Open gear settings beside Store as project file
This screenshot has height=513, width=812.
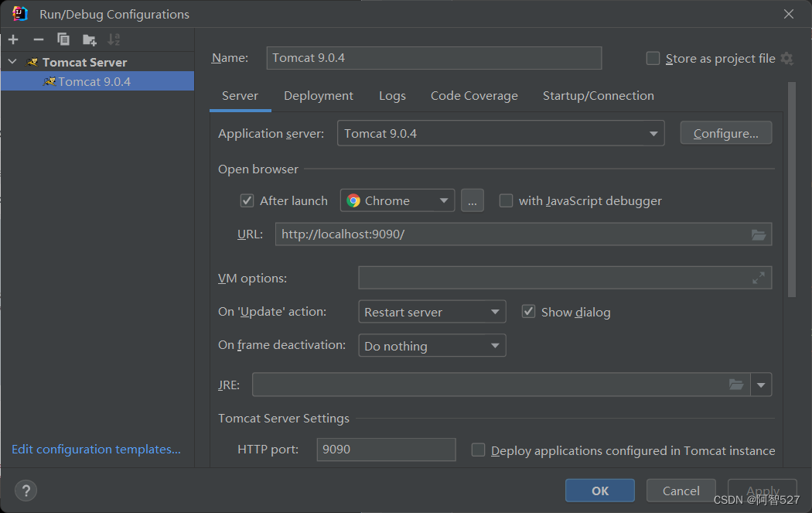(x=786, y=59)
